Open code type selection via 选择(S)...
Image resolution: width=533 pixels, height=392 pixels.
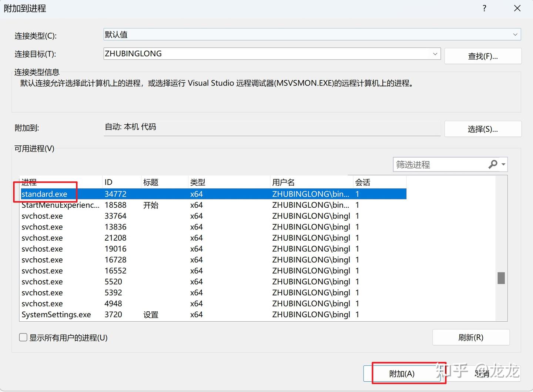coord(483,129)
